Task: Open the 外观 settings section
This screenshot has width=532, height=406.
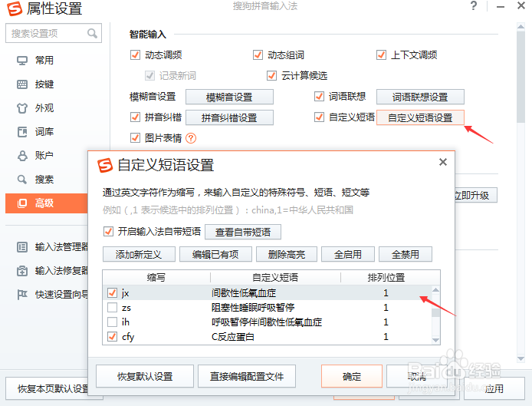Action: (44, 108)
